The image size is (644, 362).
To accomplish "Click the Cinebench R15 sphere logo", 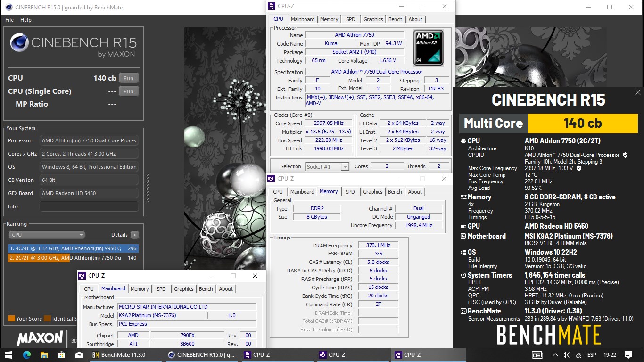I will click(x=18, y=42).
